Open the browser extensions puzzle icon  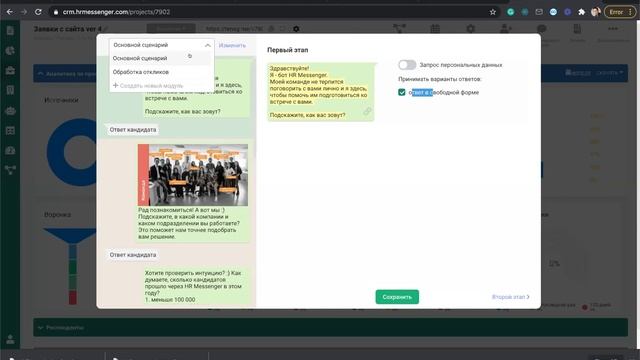(x=581, y=12)
